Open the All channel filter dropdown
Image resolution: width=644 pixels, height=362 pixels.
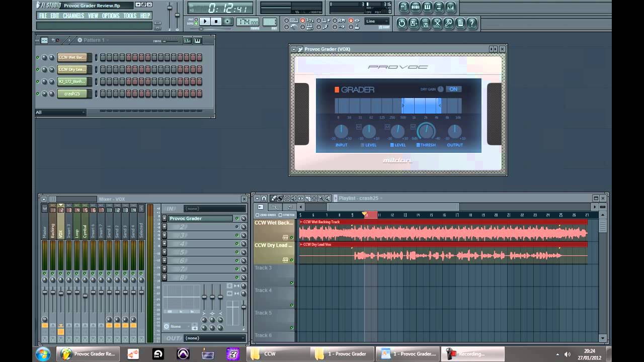(x=60, y=112)
